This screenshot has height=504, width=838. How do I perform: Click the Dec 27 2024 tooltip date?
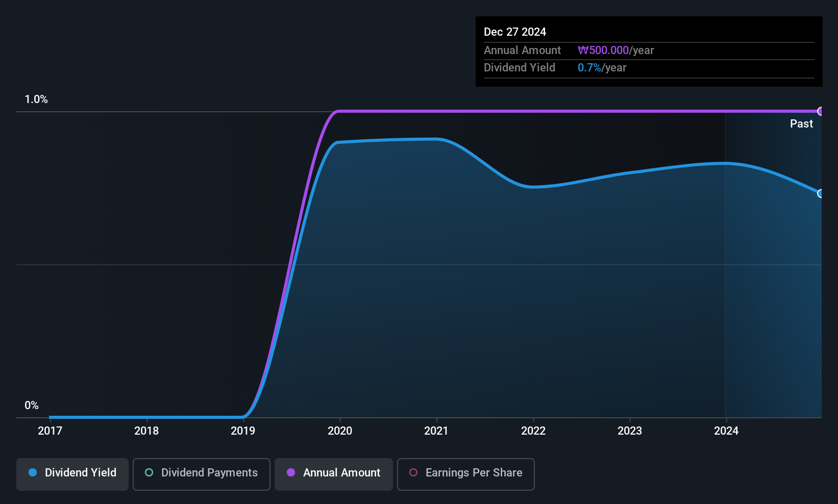pyautogui.click(x=515, y=32)
